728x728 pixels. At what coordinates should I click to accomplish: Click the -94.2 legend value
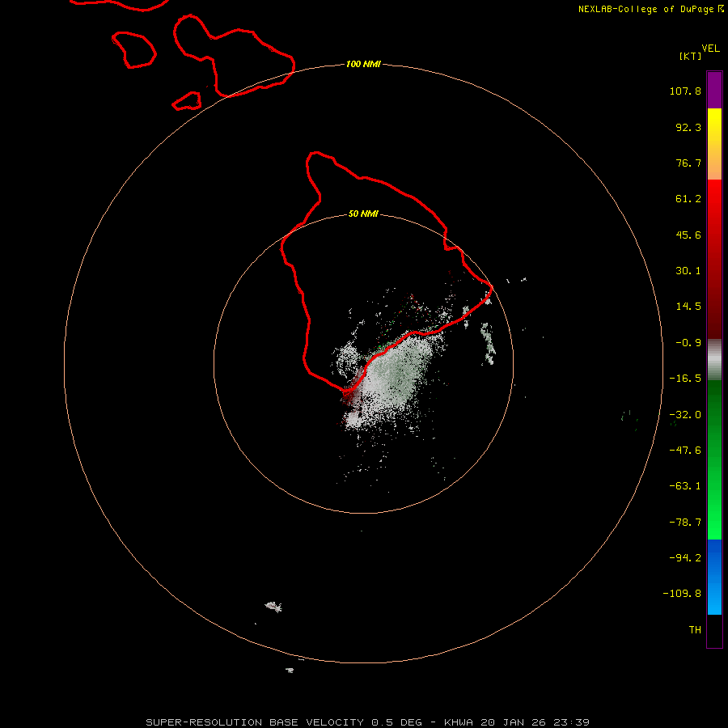[x=685, y=558]
